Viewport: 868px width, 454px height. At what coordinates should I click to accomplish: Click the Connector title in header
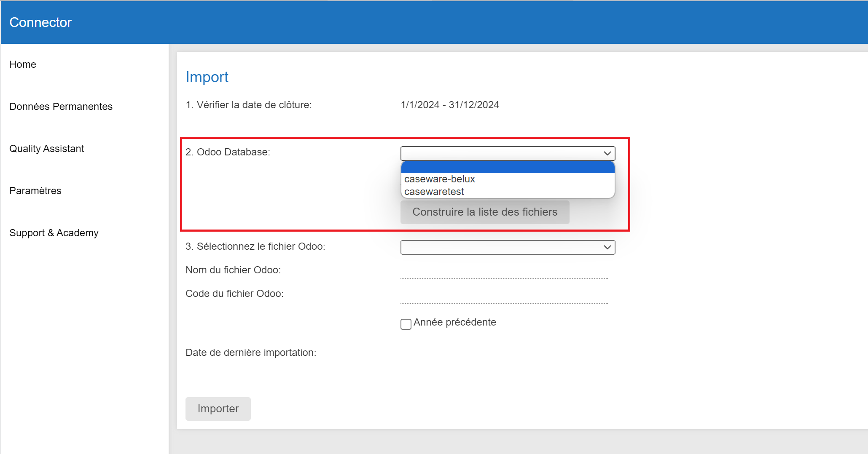coord(40,22)
